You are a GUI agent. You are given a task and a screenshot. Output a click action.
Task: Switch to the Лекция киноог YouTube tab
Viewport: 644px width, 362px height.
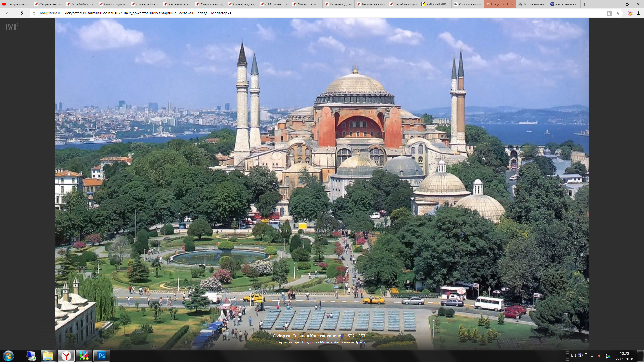(16, 4)
